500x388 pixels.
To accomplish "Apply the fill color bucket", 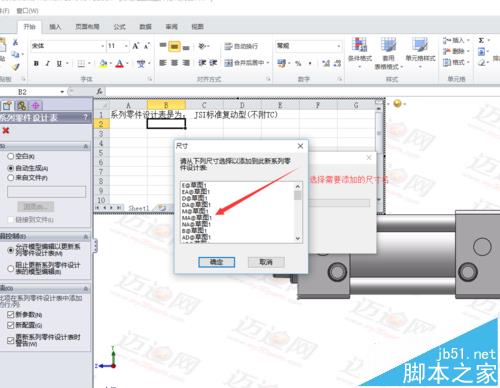I will click(103, 63).
